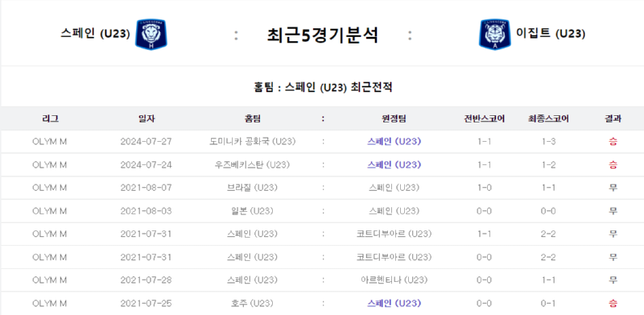The height and width of the screenshot is (315, 644).
Task: Click the Egypt U23 tiger crest logo
Action: pos(494,35)
